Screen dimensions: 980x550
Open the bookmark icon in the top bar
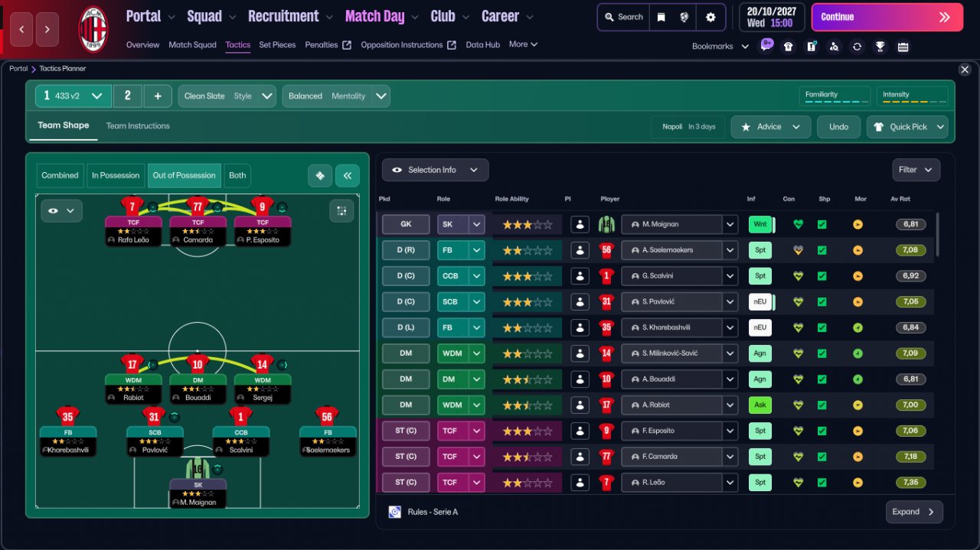coord(662,17)
